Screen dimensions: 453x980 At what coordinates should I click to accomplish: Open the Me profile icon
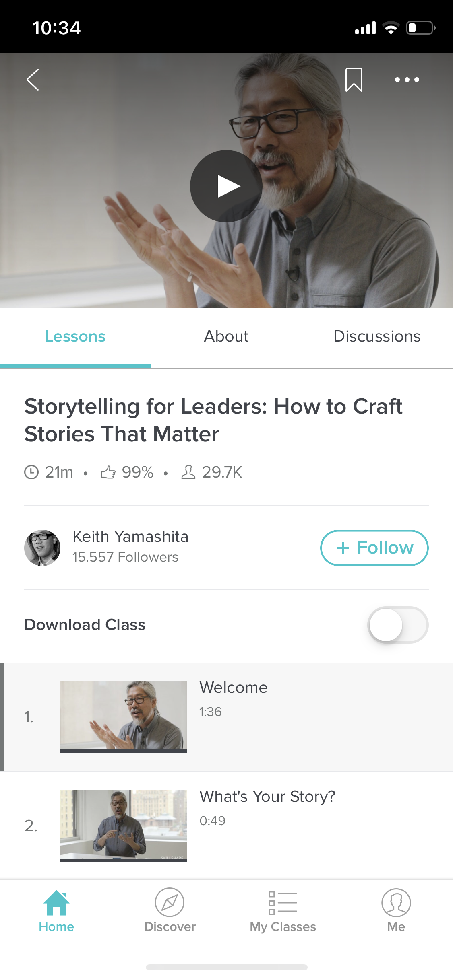396,903
